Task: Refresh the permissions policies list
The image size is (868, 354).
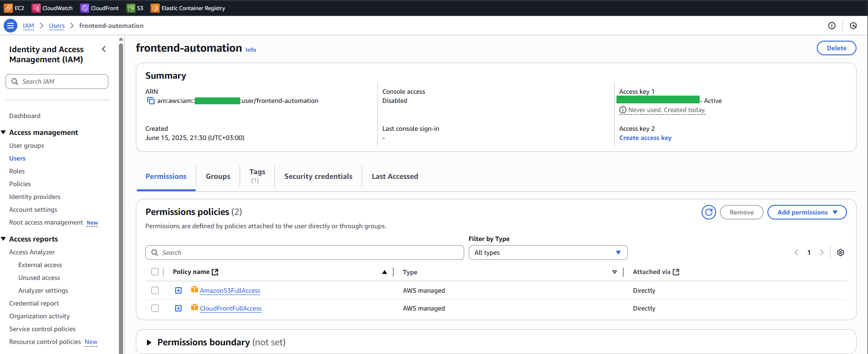Action: click(709, 212)
